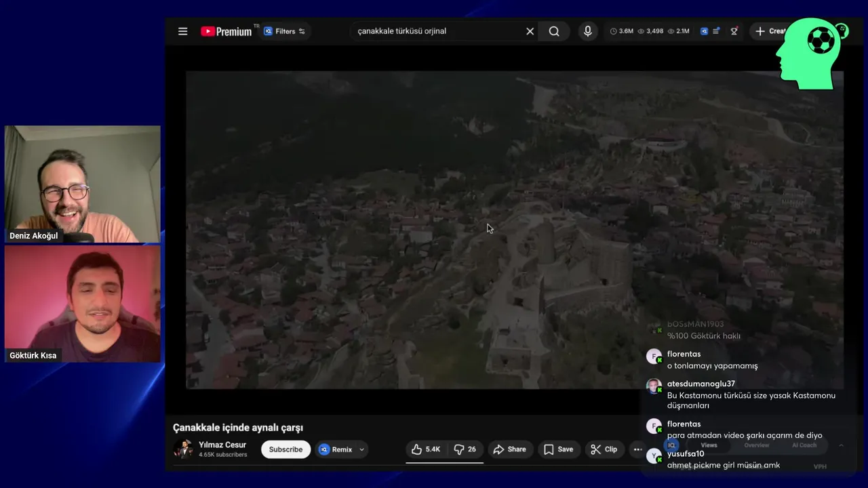
Task: Click the search field with çanakkale türküsü orjinal
Action: [439, 31]
